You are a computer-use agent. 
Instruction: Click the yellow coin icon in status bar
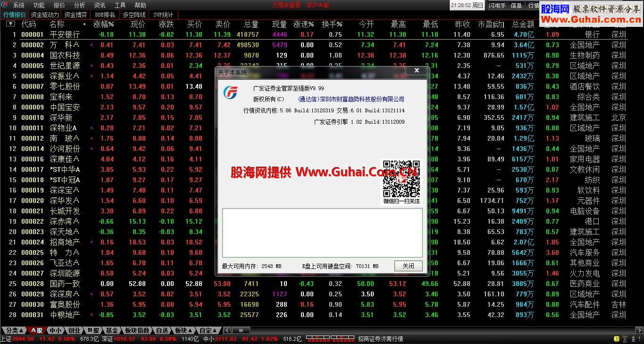(616, 339)
